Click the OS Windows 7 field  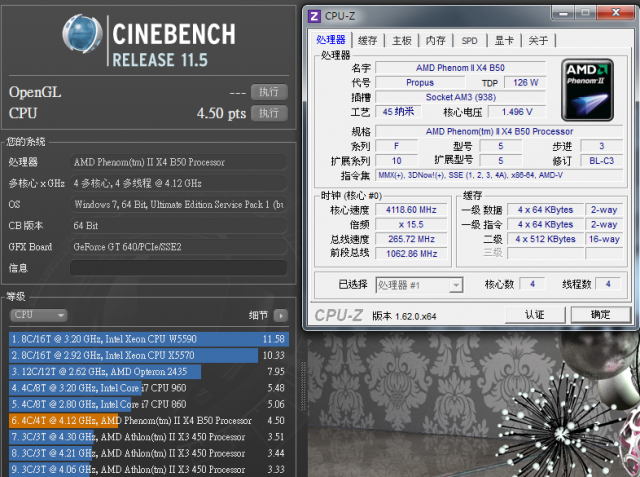tap(178, 204)
